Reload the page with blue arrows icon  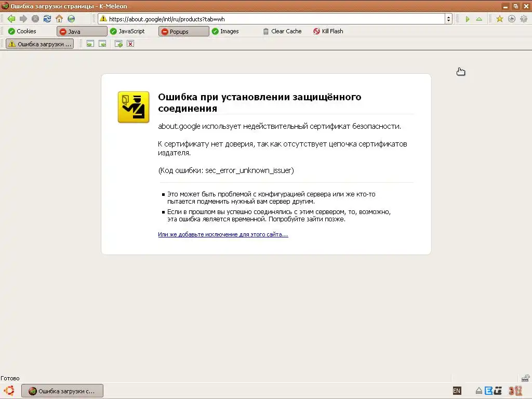click(x=47, y=19)
